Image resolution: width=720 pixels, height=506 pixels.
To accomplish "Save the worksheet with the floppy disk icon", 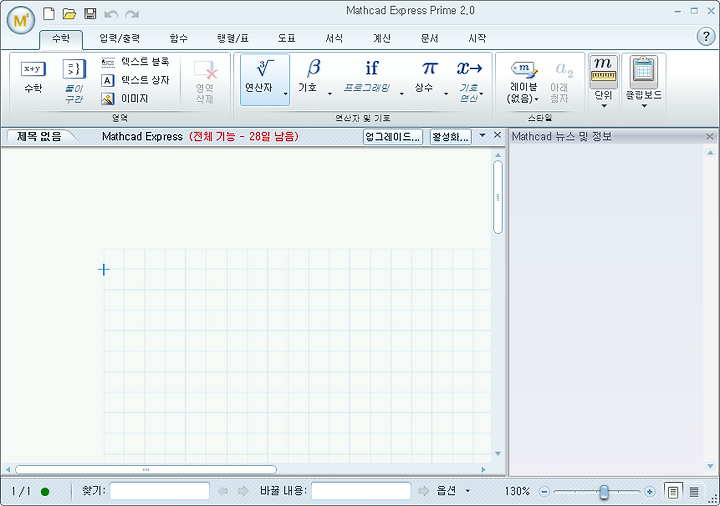I will (x=90, y=14).
